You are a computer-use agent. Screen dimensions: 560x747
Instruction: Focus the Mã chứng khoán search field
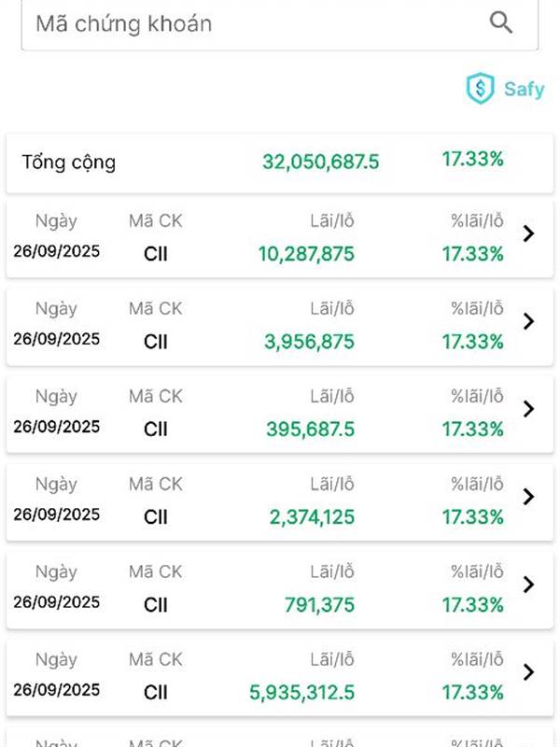[x=252, y=24]
